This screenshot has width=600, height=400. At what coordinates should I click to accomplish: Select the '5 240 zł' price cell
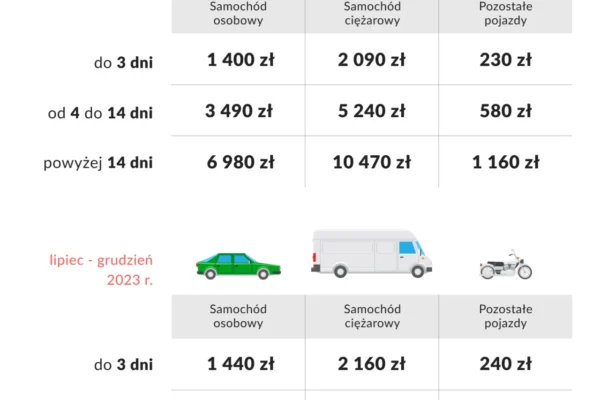[372, 111]
